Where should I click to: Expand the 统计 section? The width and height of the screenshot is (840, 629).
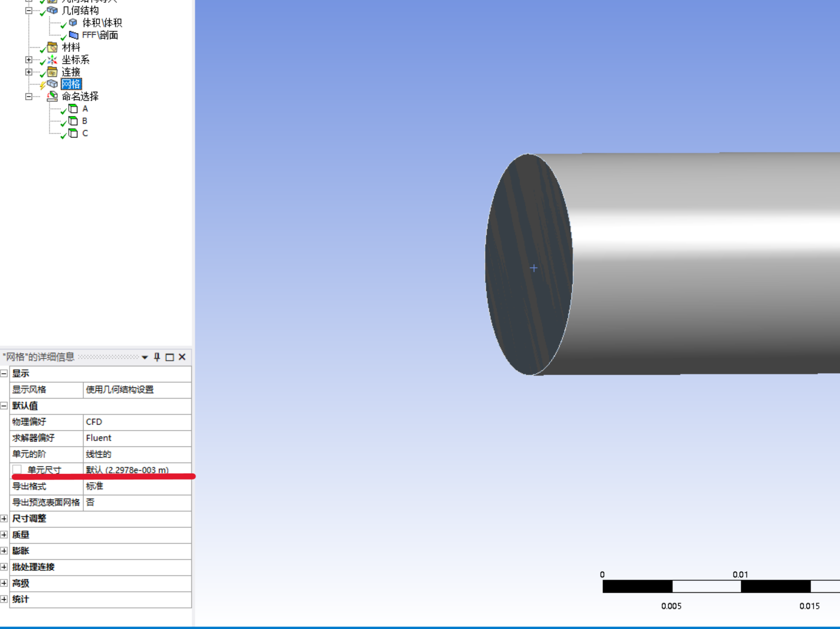point(4,599)
